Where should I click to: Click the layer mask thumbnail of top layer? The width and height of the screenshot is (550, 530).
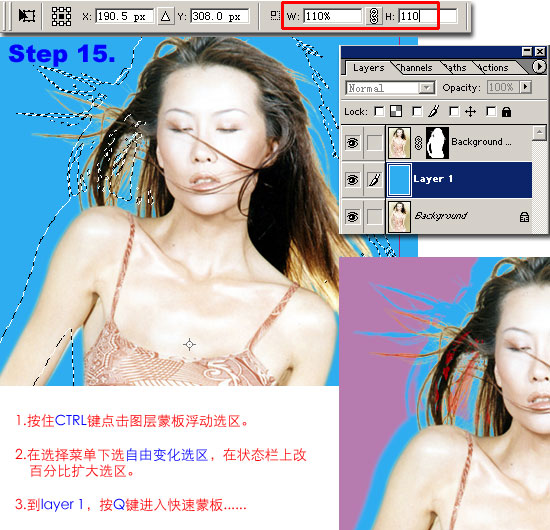(437, 143)
